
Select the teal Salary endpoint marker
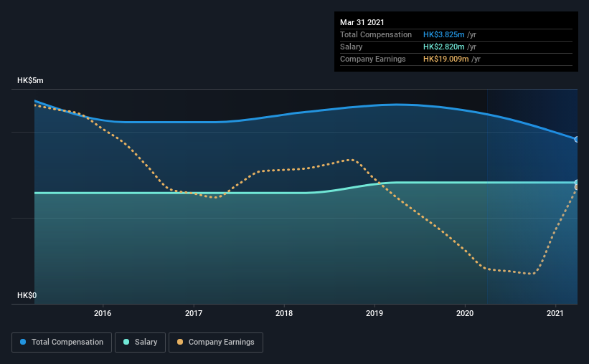click(x=576, y=183)
